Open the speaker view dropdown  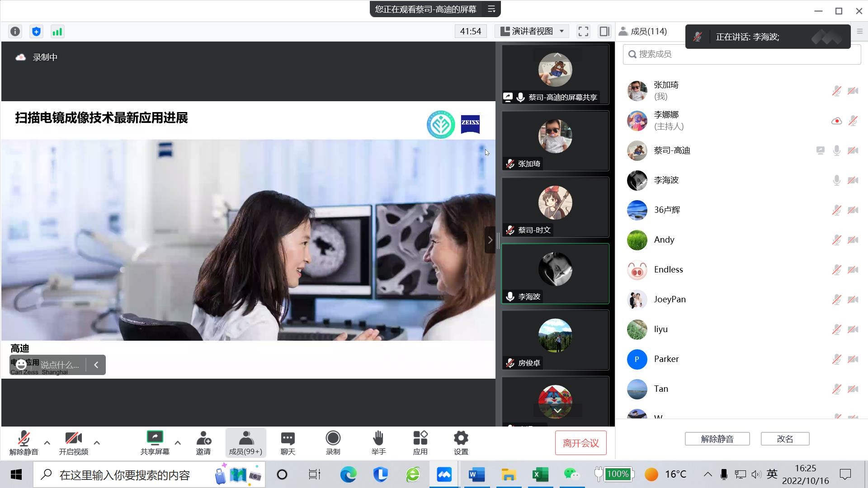click(x=532, y=31)
